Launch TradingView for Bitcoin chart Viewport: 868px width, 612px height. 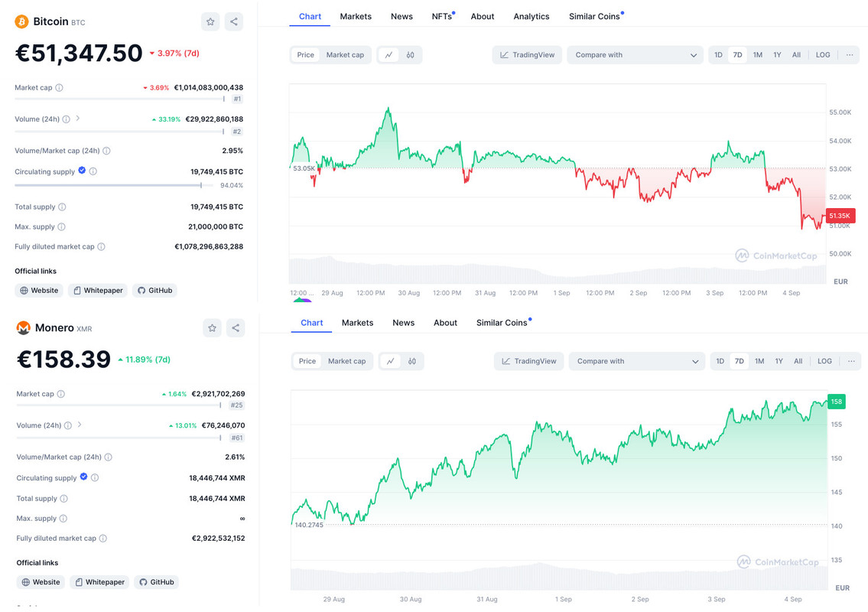(527, 55)
